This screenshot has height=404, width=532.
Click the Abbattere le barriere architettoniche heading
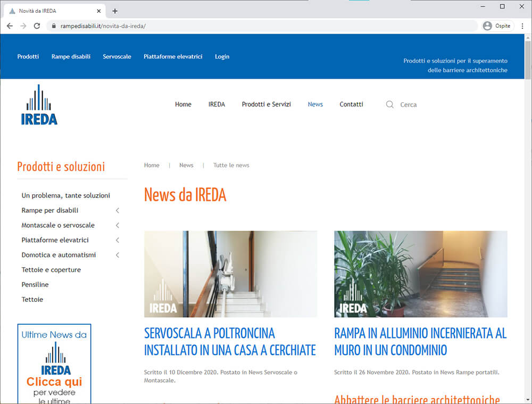(x=417, y=399)
